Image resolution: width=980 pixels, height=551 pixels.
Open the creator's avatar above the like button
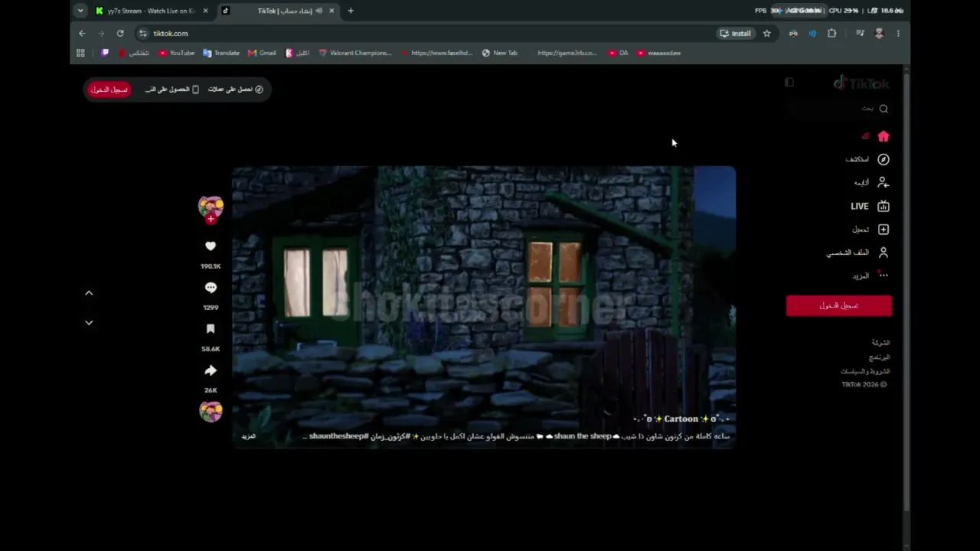click(x=211, y=205)
